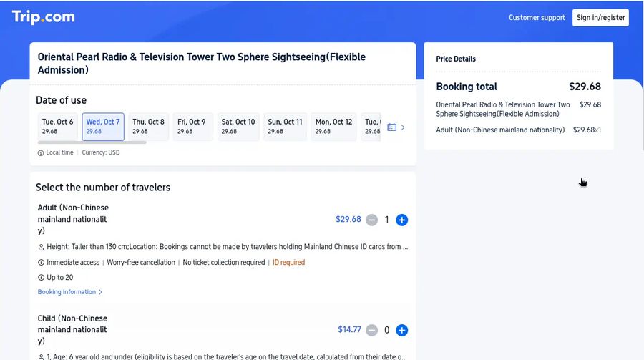Click the Immediate access info icon
Image resolution: width=644 pixels, height=360 pixels.
pyautogui.click(x=41, y=262)
